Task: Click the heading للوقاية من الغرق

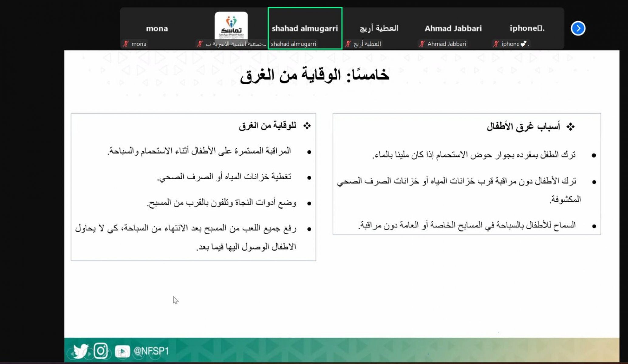Action: [267, 125]
